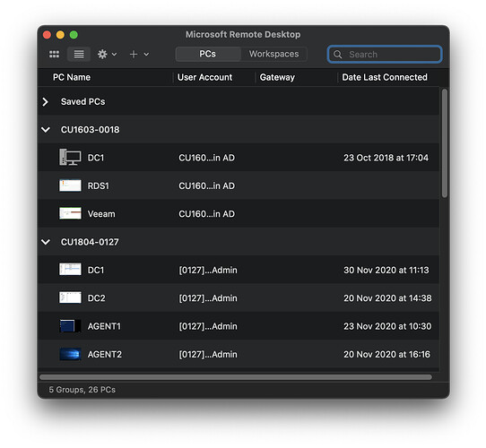Select the CU1603-0018 group label

[x=90, y=130]
